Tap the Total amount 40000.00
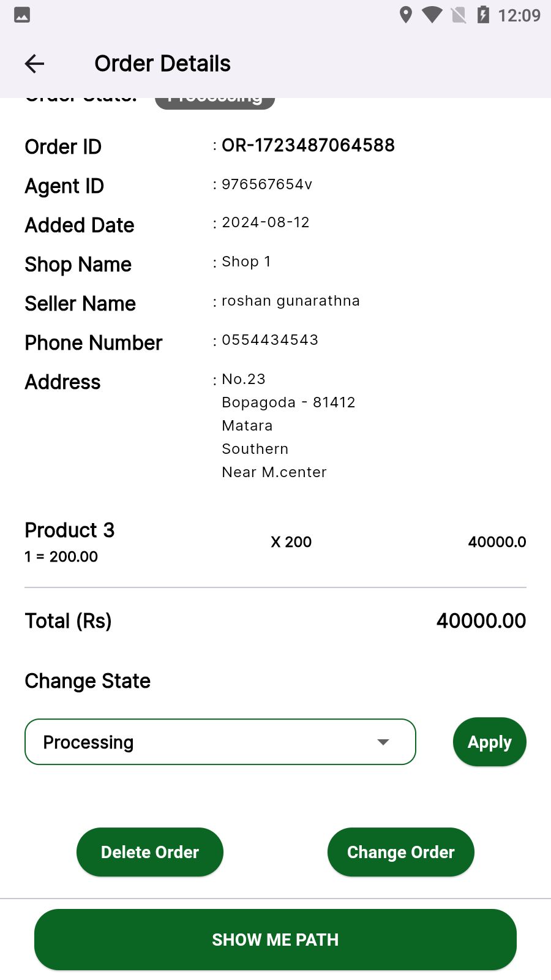The image size is (551, 980). click(x=481, y=620)
